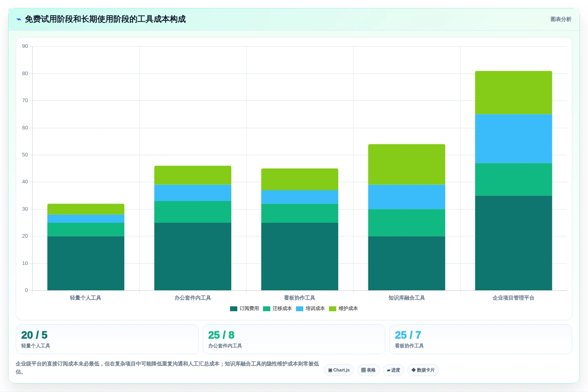Click the y-axis value 50
This screenshot has height=392, width=588.
[25, 155]
